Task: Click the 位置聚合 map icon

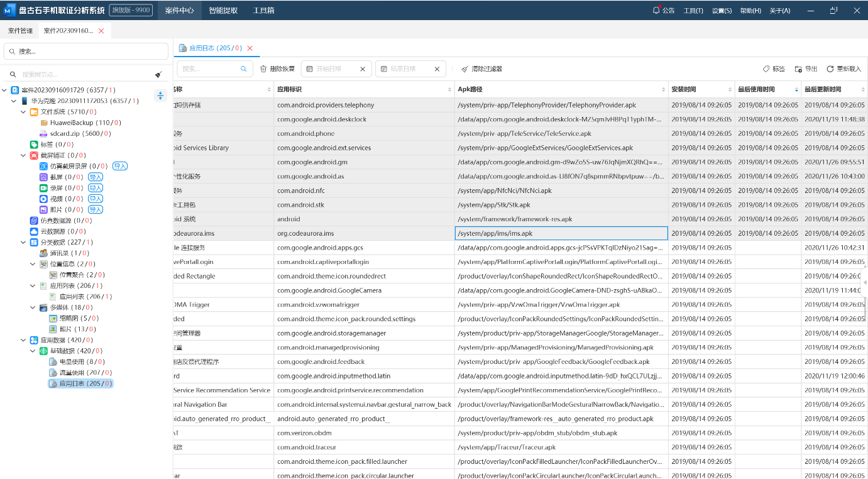Action: click(53, 275)
